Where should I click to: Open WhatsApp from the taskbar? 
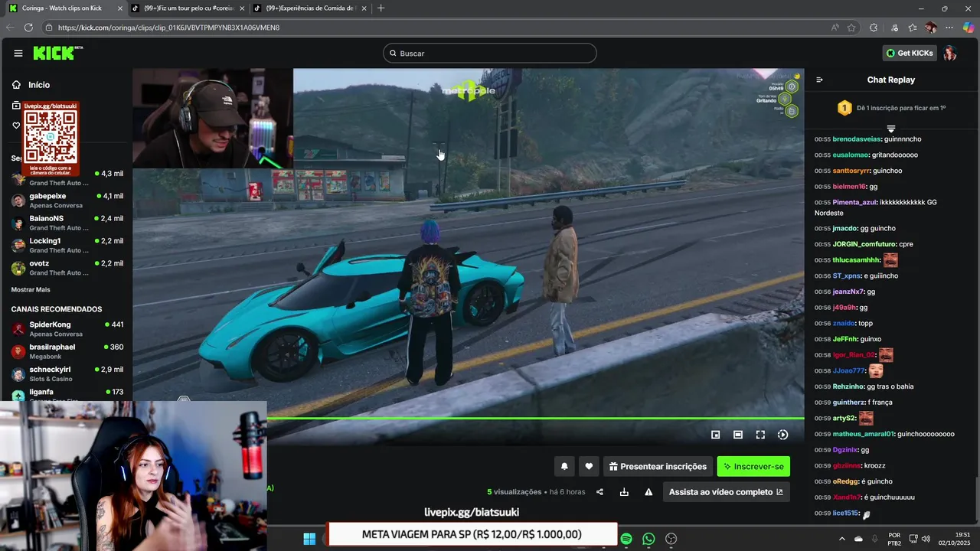coord(648,539)
